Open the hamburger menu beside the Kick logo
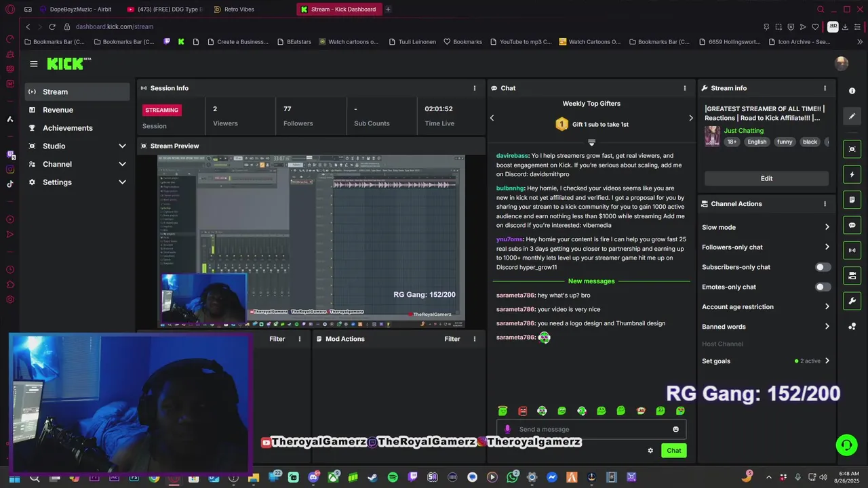The height and width of the screenshot is (488, 868). [x=34, y=64]
